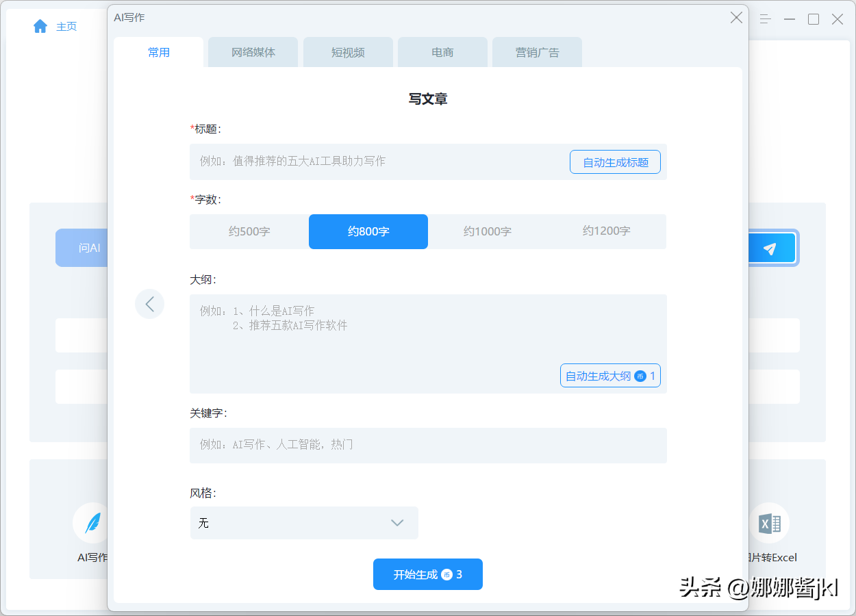Image resolution: width=856 pixels, height=616 pixels.
Task: Choose the 约1200字 word count option
Action: tap(606, 231)
